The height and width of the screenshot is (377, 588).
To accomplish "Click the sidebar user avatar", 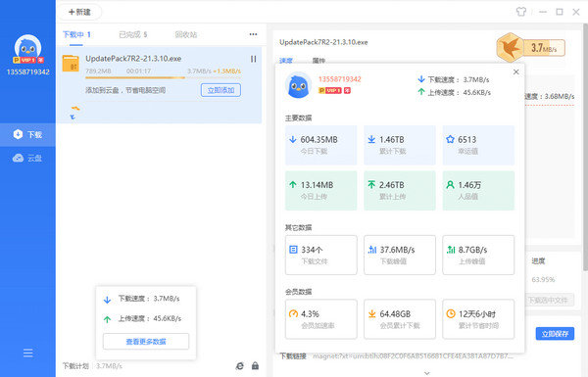I will coord(27,48).
